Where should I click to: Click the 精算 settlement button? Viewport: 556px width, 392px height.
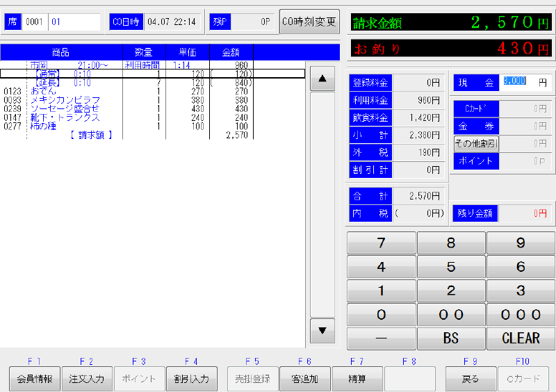coord(357,379)
